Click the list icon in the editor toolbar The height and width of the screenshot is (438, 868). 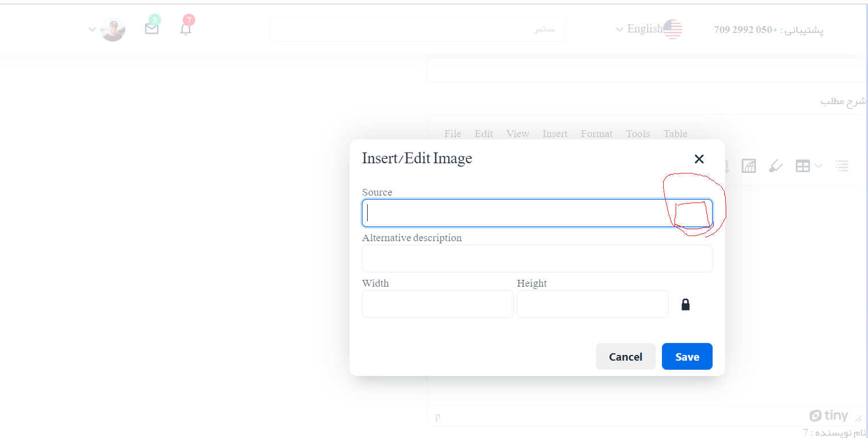(x=842, y=166)
